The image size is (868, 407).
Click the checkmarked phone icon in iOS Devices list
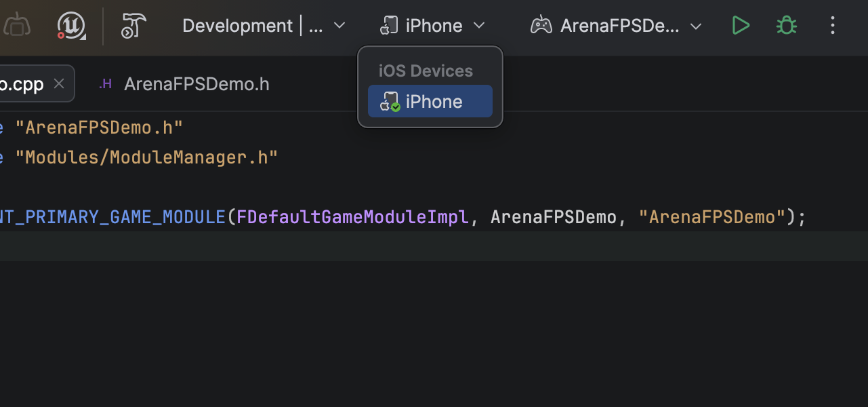click(x=390, y=102)
